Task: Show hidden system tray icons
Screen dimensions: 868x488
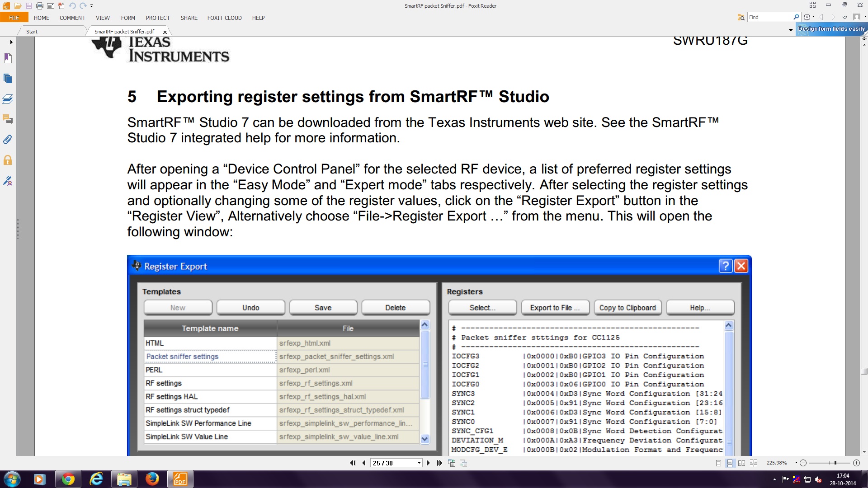Action: pos(774,479)
